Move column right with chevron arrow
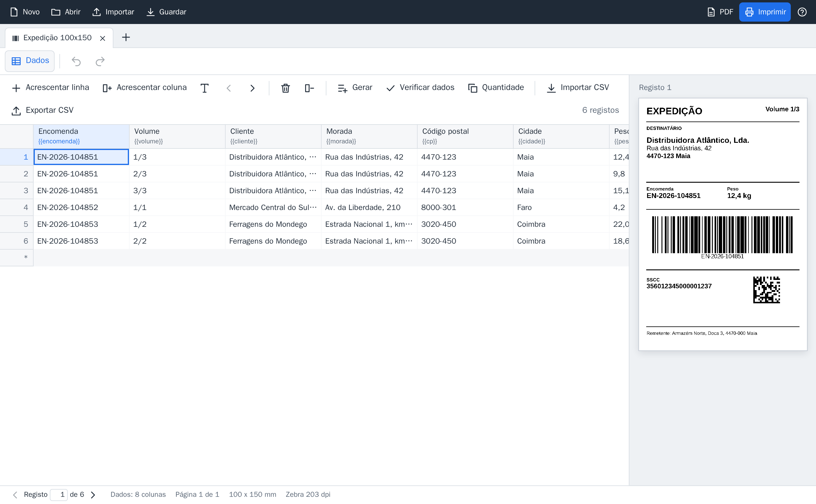This screenshot has height=504, width=816. pyautogui.click(x=252, y=88)
